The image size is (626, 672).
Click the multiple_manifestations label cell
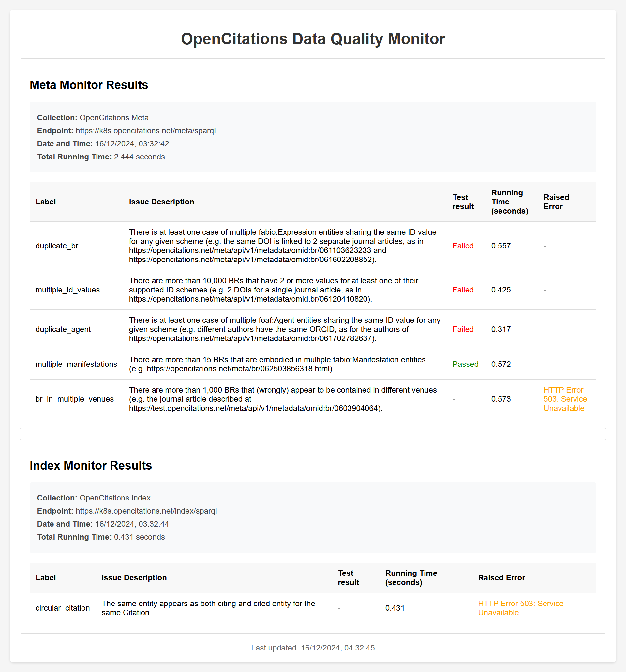coord(76,365)
